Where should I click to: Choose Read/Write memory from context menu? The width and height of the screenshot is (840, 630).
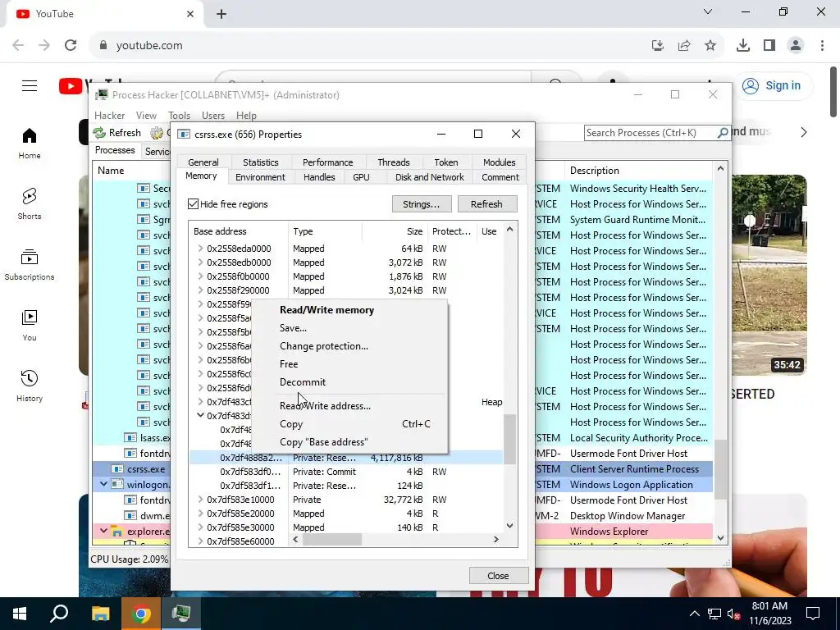click(x=349, y=310)
